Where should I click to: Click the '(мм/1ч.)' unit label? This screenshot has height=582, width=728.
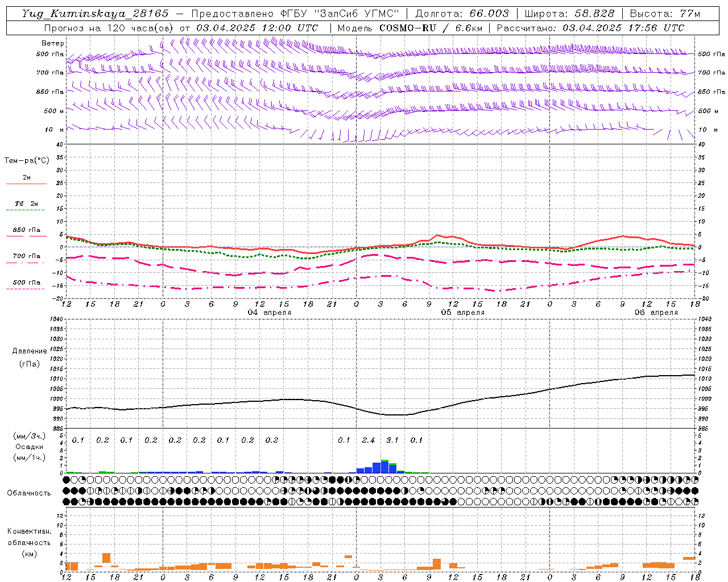point(30,458)
